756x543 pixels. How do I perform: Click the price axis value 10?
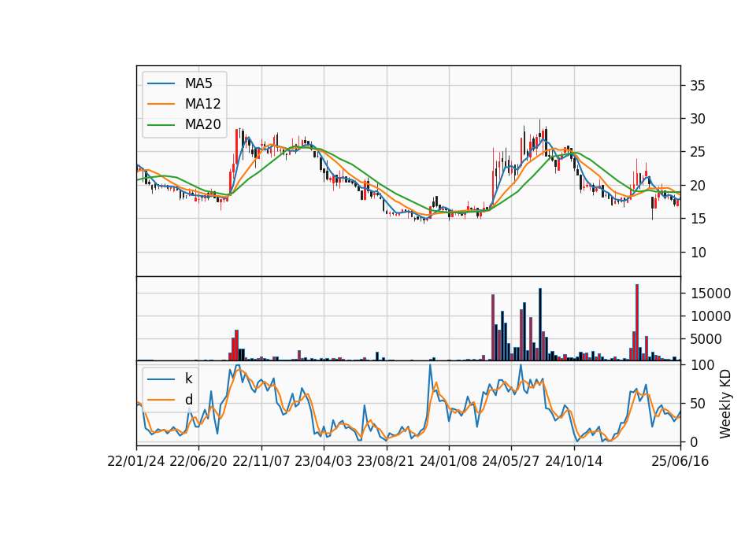coord(698,252)
